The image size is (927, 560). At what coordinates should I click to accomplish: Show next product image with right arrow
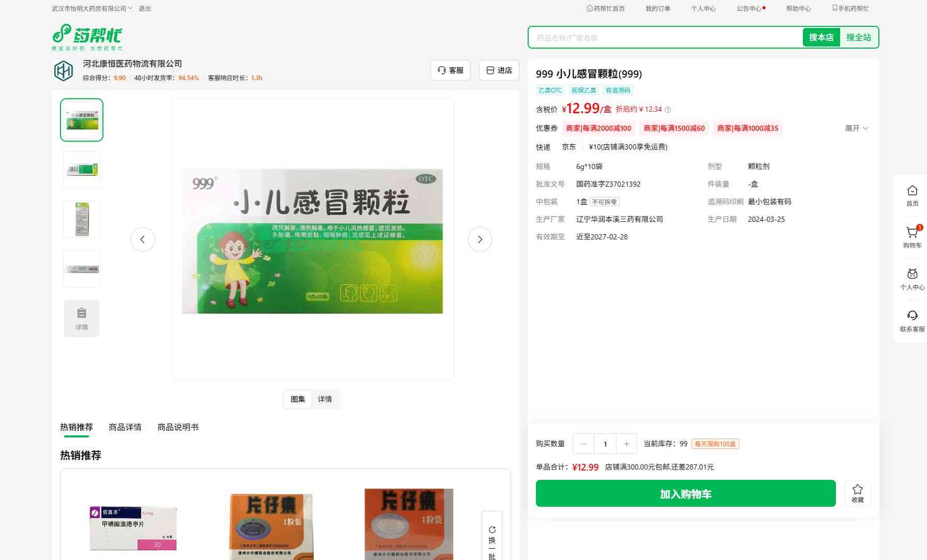pos(480,239)
